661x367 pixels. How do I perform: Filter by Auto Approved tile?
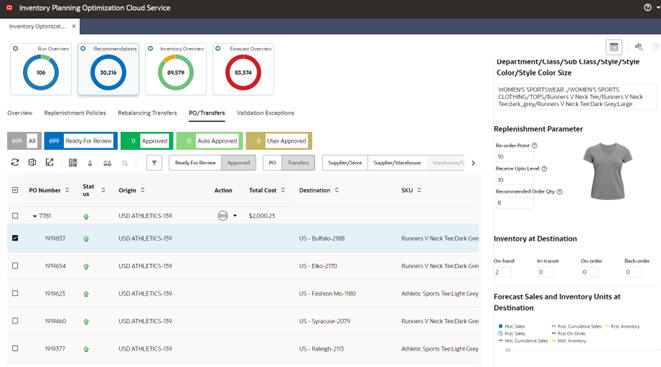tap(210, 141)
